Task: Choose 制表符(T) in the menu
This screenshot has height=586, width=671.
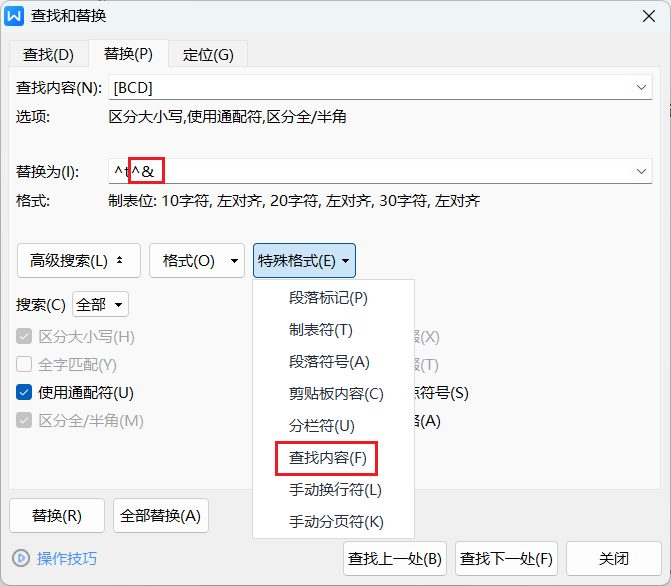Action: pos(320,330)
